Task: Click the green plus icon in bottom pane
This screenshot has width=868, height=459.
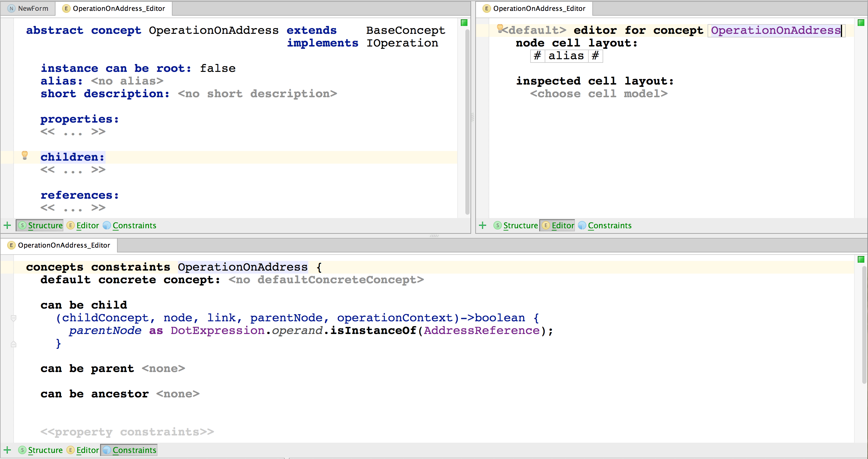Action: [8, 450]
